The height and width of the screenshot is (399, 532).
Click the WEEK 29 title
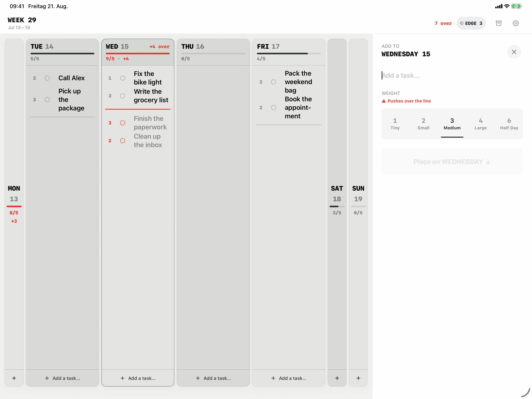[22, 20]
